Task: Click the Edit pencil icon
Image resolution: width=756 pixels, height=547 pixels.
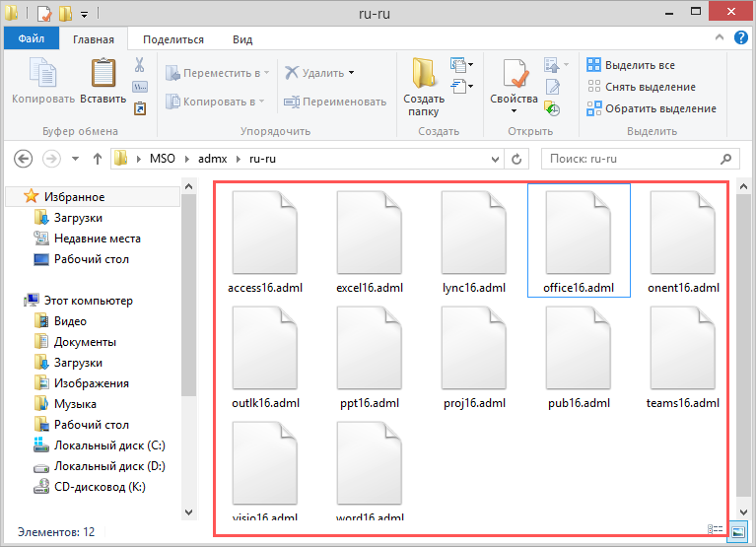Action: point(553,87)
